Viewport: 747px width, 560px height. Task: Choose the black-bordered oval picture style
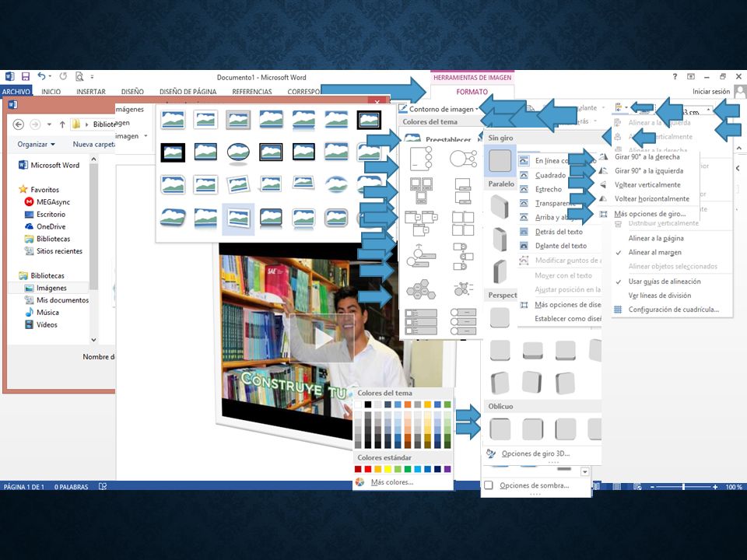click(239, 152)
